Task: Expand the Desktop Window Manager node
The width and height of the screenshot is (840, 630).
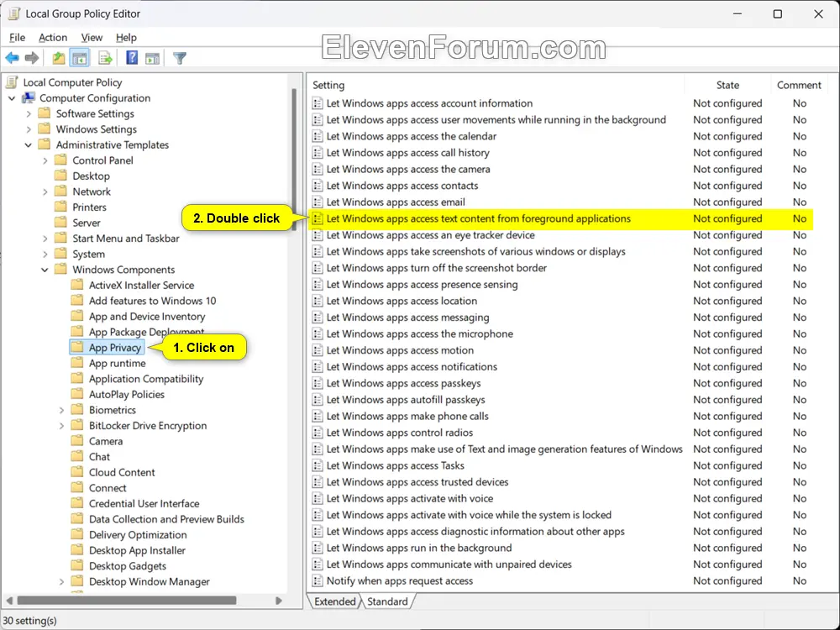Action: pyautogui.click(x=61, y=581)
